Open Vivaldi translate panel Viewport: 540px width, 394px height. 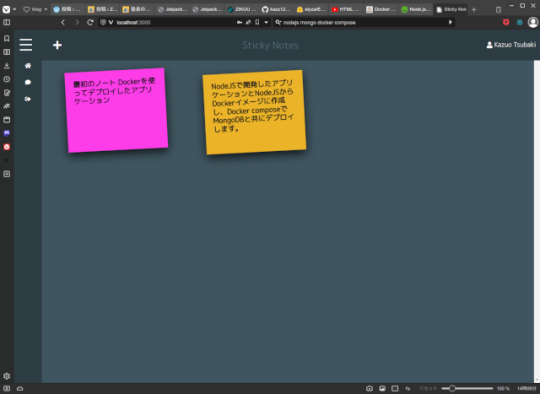[7, 106]
